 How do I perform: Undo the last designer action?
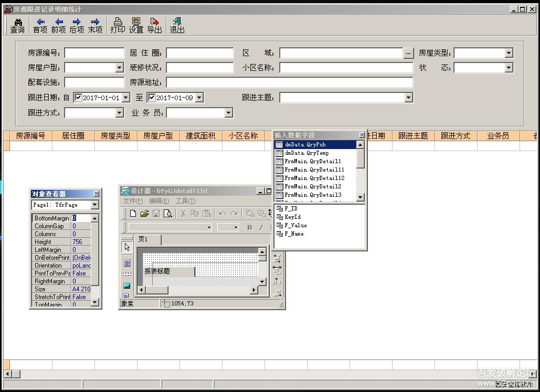coord(223,214)
